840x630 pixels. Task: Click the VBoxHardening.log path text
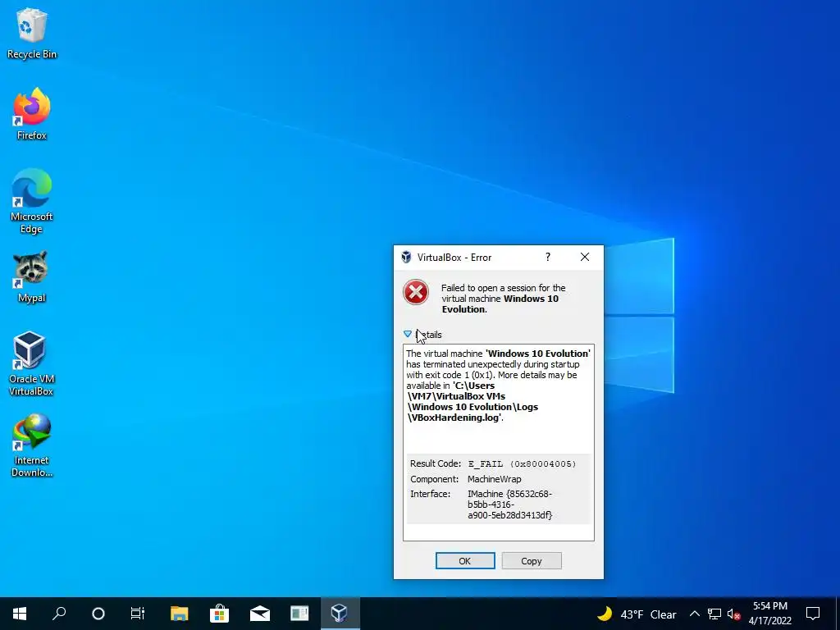454,418
